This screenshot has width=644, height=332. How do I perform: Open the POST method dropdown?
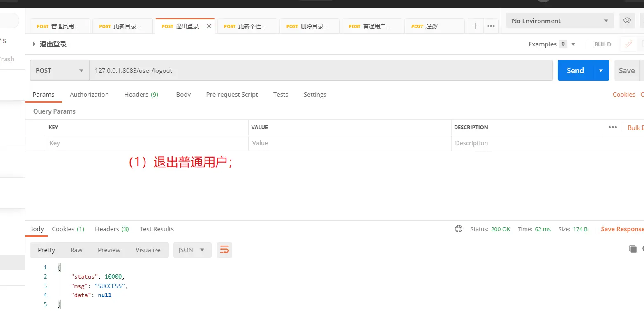pyautogui.click(x=60, y=70)
